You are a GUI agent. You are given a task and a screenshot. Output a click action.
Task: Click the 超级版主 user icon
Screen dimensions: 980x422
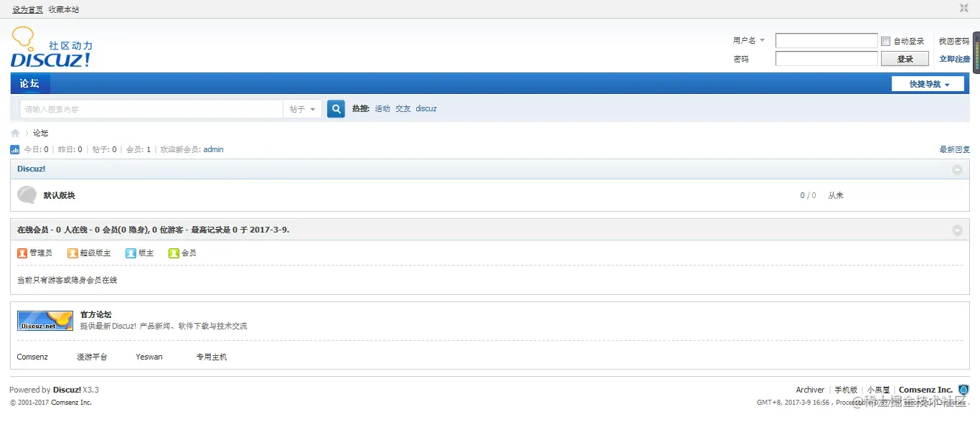(72, 253)
